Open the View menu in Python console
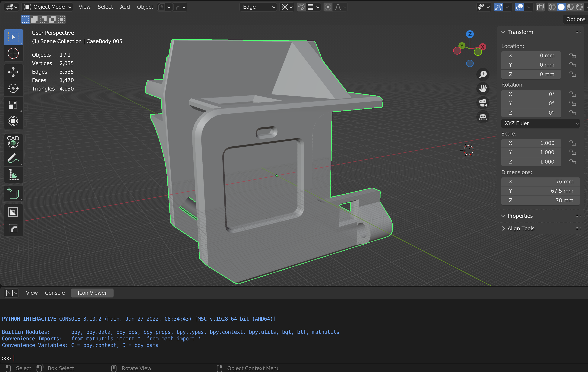Viewport: 588px width, 372px height. 32,293
